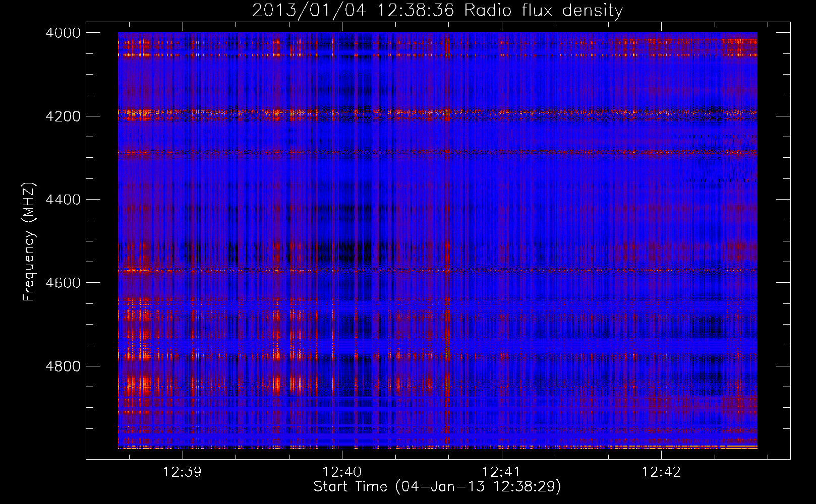
Task: Select the 12:41 time axis label
Action: [x=501, y=472]
